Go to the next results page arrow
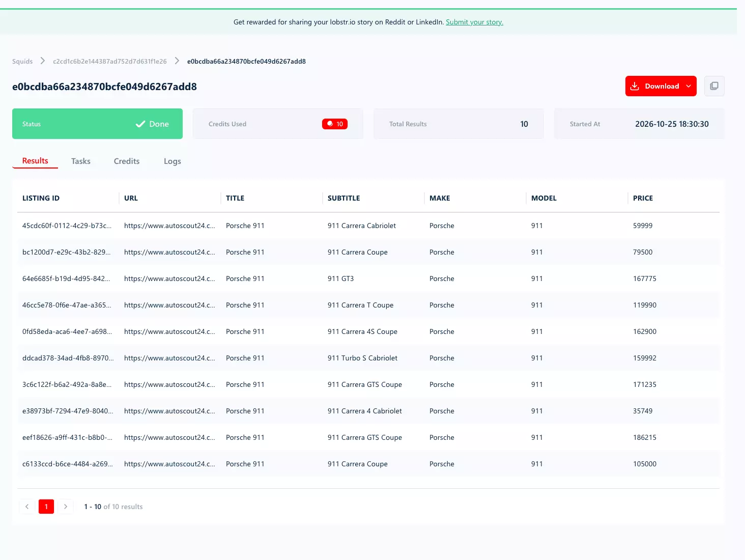Viewport: 745px width, 560px height. (x=66, y=507)
